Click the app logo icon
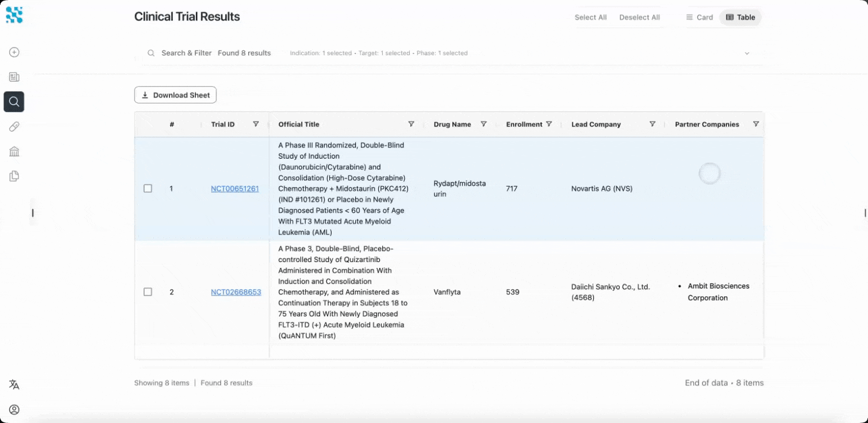This screenshot has height=423, width=868. coord(14,15)
